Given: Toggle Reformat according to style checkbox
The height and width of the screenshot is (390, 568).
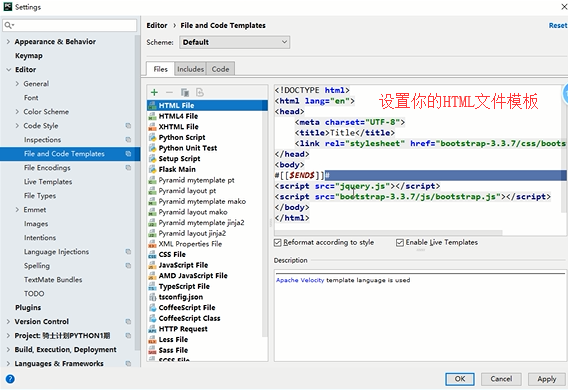Looking at the screenshot, I should pyautogui.click(x=278, y=242).
